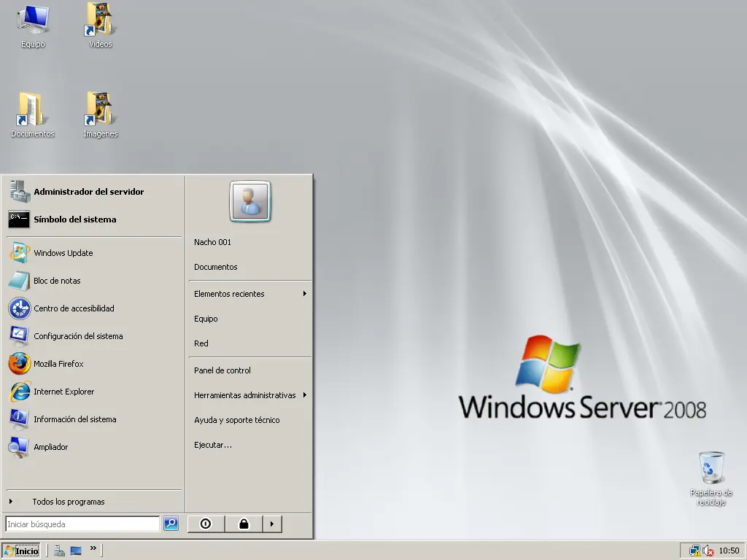Viewport: 747px width, 560px height.
Task: Click Server Manager quick launch icon
Action: coord(60,551)
